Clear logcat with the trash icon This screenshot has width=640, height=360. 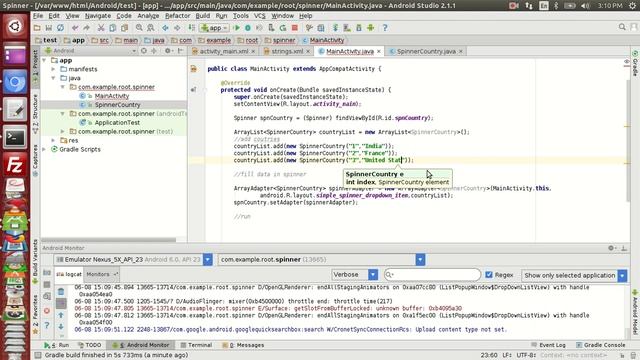(x=61, y=292)
